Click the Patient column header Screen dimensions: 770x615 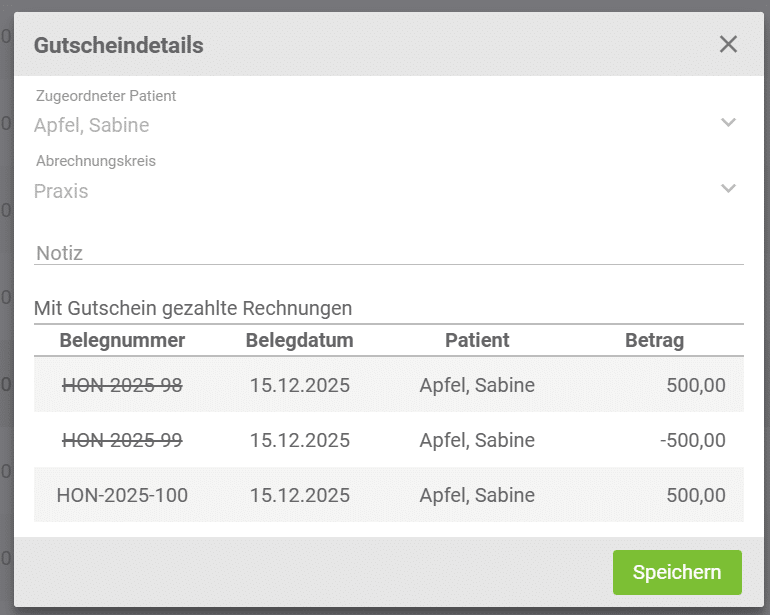(x=477, y=340)
